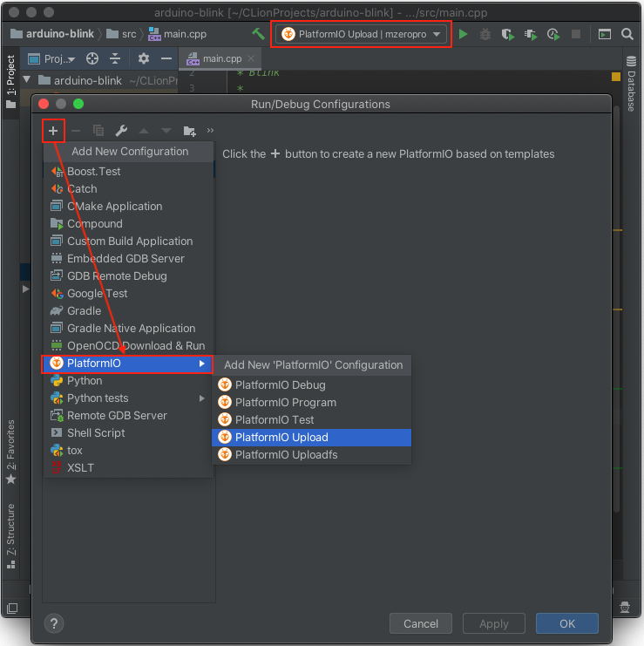This screenshot has width=644, height=646.
Task: Select Python configuration entry
Action: point(128,381)
